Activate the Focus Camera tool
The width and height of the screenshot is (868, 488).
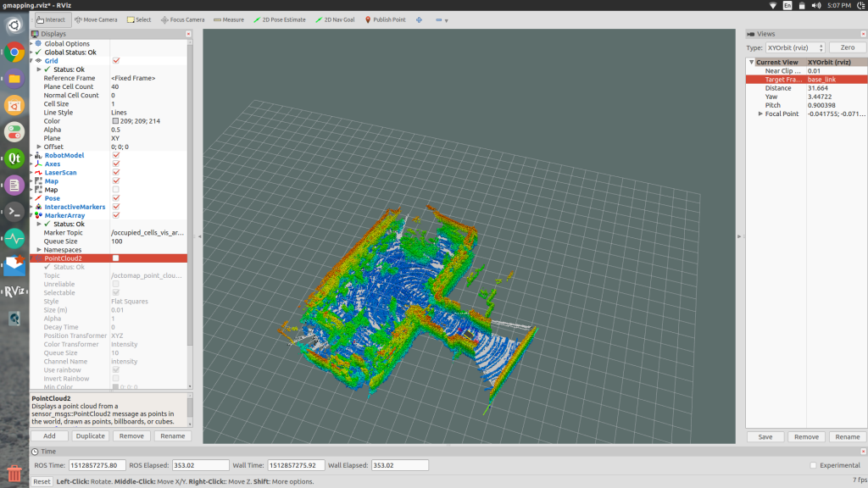183,20
